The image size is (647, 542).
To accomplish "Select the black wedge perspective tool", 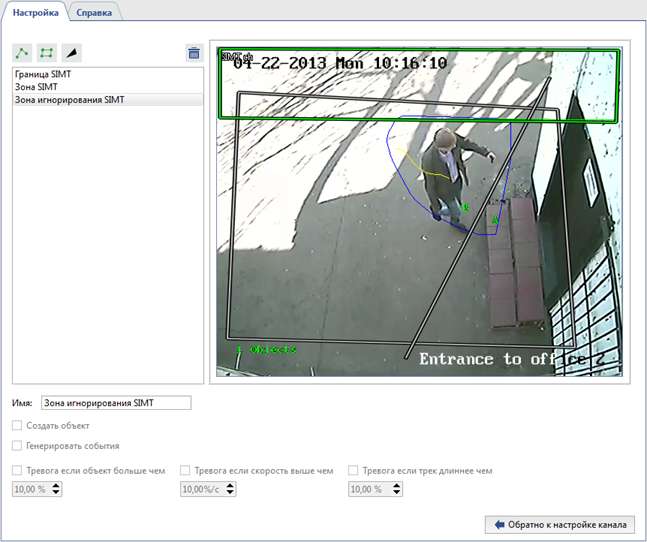I will 71,53.
